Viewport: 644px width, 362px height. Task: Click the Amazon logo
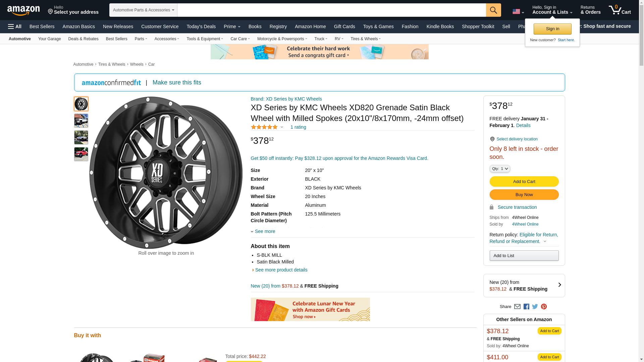[x=23, y=10]
